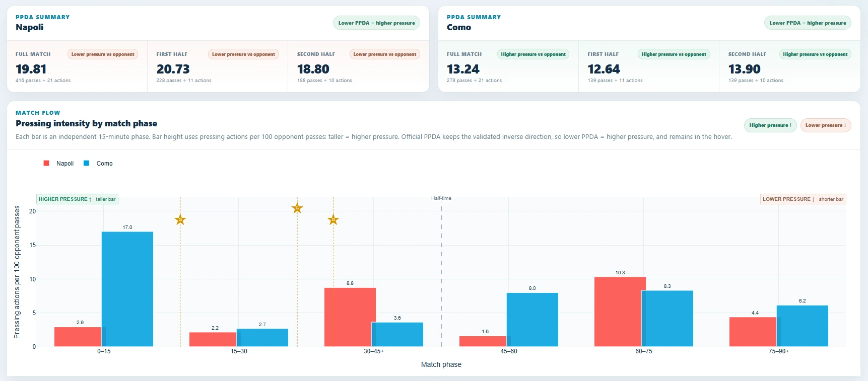Click '228 passes ÷ 11 actions' under Napoli
The height and width of the screenshot is (381, 868).
(184, 81)
